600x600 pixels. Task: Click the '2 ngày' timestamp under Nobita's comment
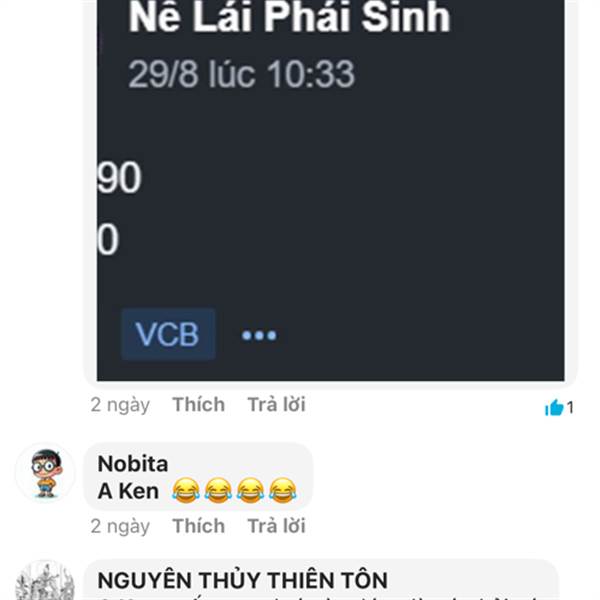click(x=120, y=526)
